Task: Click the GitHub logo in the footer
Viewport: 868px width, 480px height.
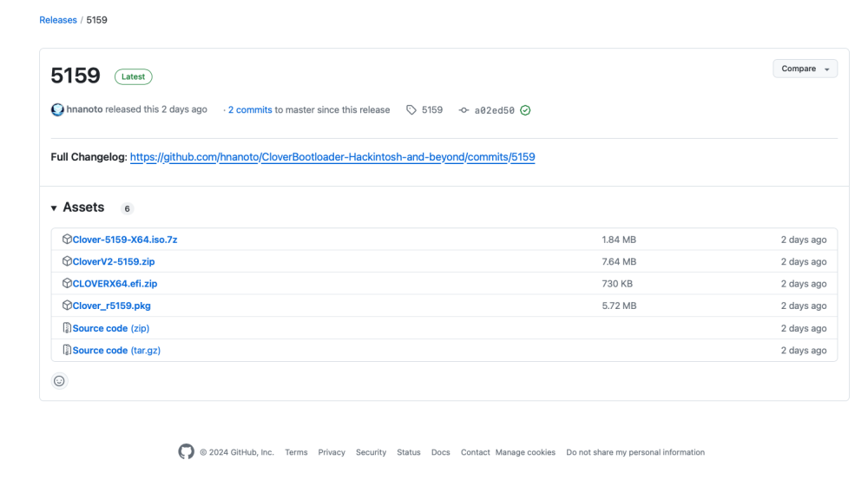Action: (x=186, y=451)
